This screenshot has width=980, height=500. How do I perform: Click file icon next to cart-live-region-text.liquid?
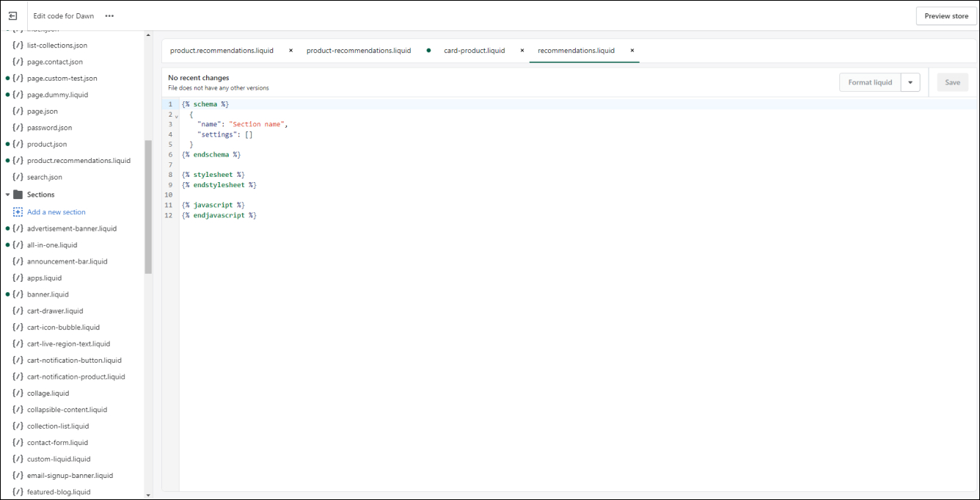(18, 344)
